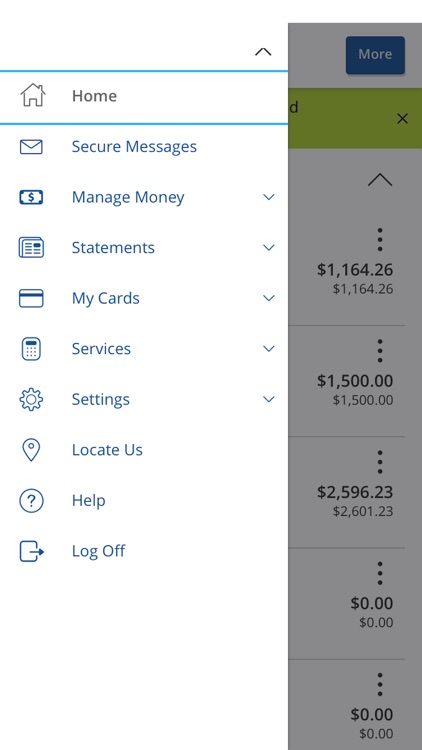
Task: Tap the More button
Action: [x=375, y=55]
